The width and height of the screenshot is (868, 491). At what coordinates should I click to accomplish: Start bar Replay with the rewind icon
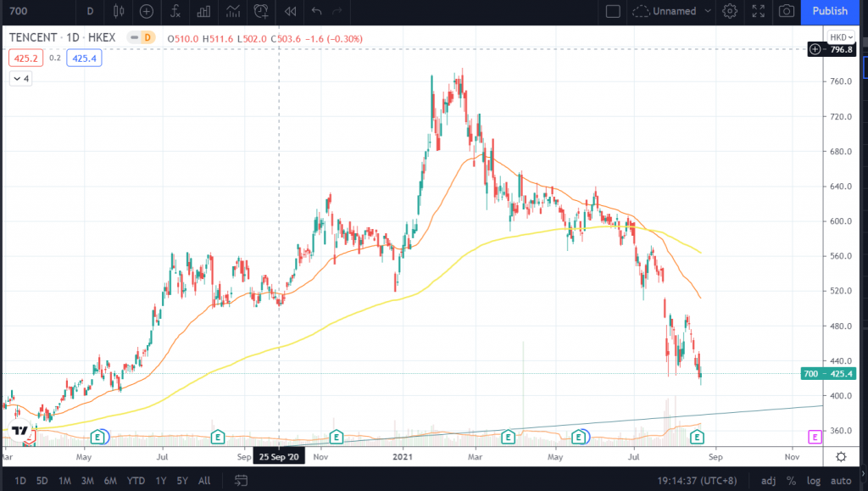click(290, 11)
